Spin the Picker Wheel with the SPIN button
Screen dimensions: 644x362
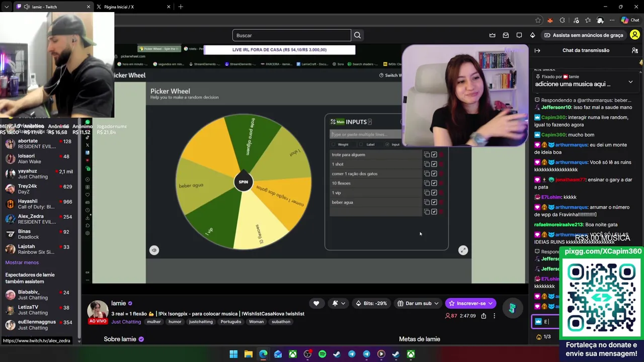pos(243,182)
